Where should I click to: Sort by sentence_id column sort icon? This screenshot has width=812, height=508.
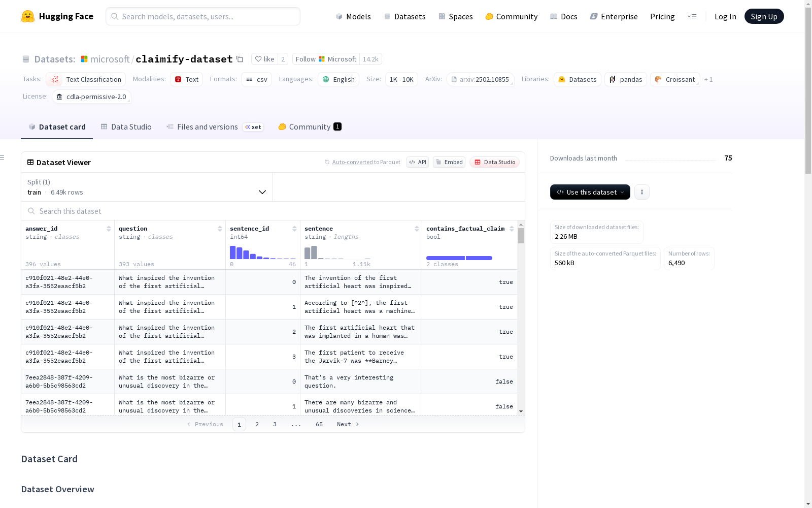pos(294,229)
